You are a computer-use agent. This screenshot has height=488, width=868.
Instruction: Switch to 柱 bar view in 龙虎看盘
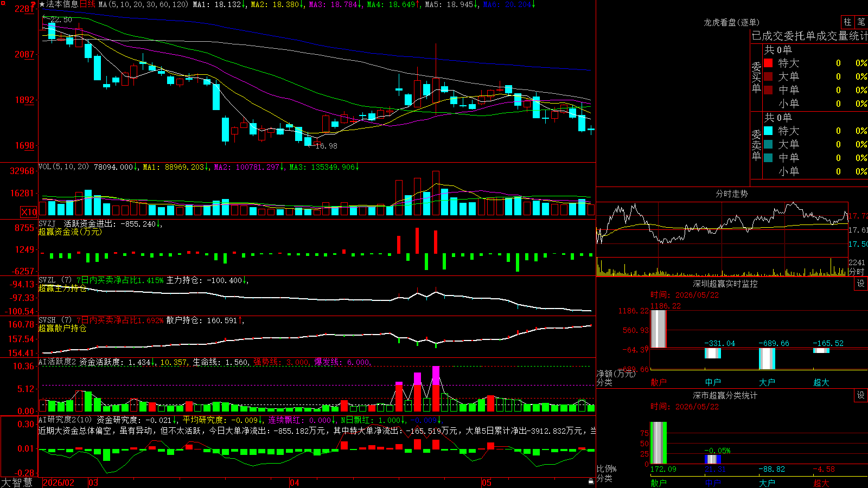(x=847, y=22)
